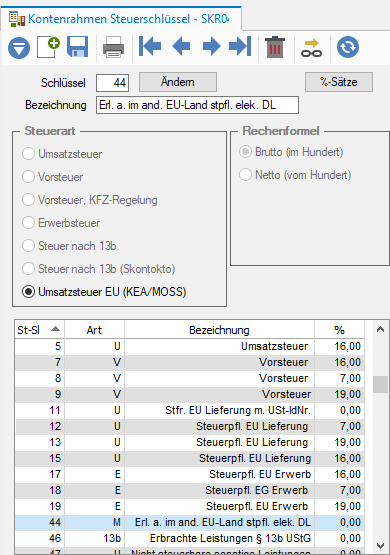Screen dimensions: 390x555
Task: Jump to the first record
Action: pyautogui.click(x=150, y=46)
